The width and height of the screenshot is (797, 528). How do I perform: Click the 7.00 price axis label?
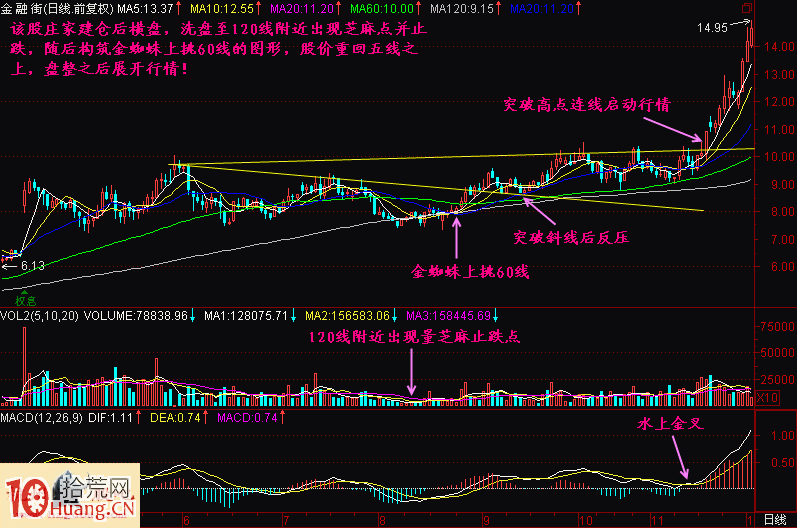click(x=782, y=239)
